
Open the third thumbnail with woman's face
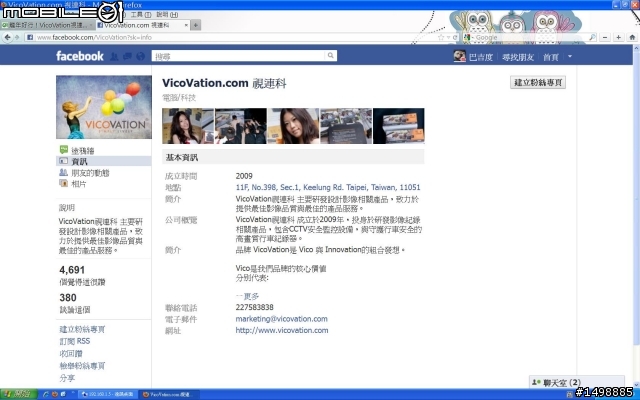click(x=293, y=126)
